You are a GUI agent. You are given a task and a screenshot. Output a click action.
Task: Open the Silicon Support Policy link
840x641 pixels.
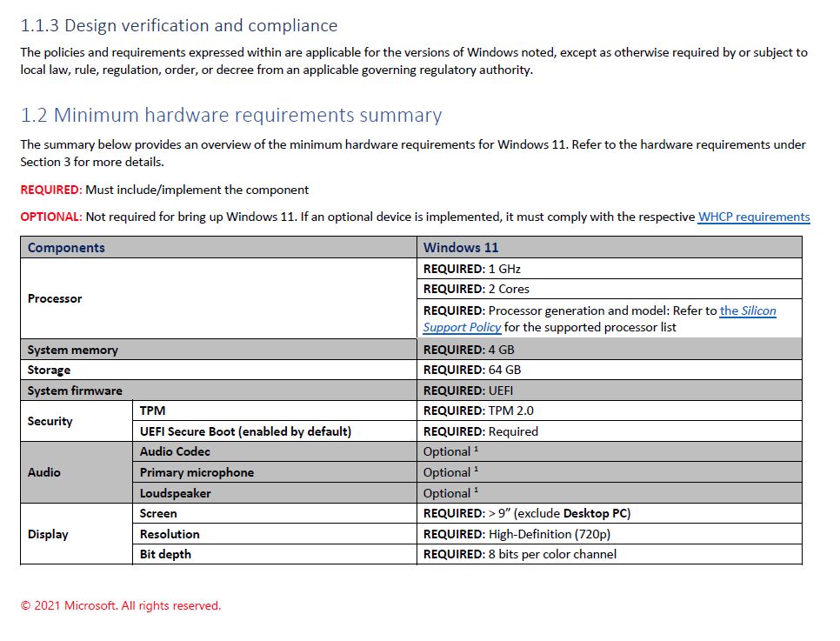point(748,310)
